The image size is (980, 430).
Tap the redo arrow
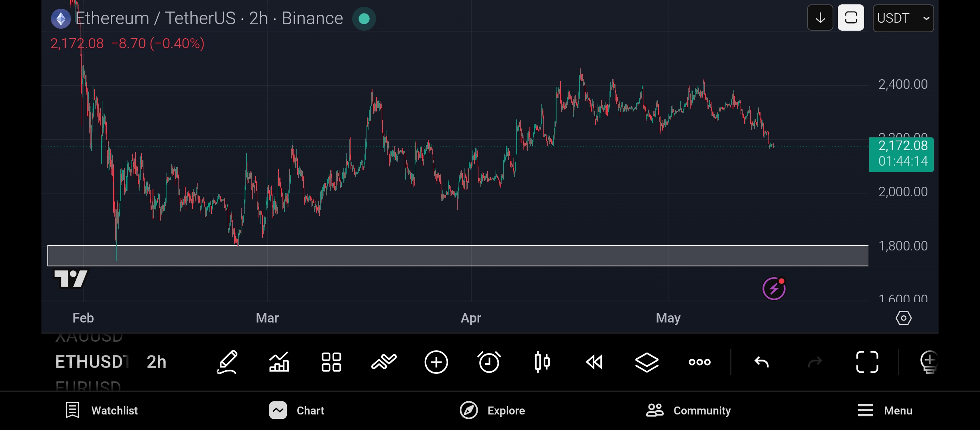click(x=815, y=362)
